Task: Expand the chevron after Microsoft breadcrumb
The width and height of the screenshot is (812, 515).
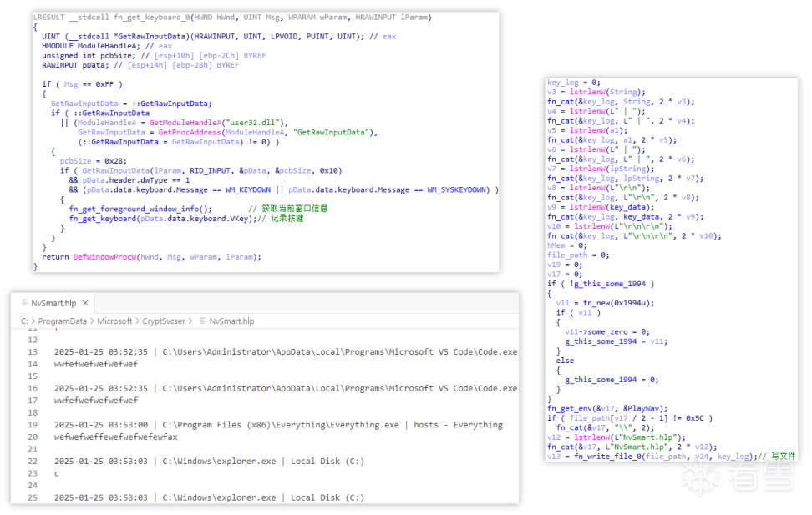Action: coord(137,321)
